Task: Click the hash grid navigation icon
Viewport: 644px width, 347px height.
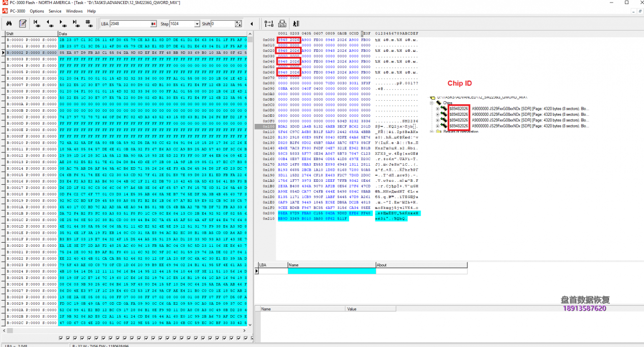Action: [89, 23]
